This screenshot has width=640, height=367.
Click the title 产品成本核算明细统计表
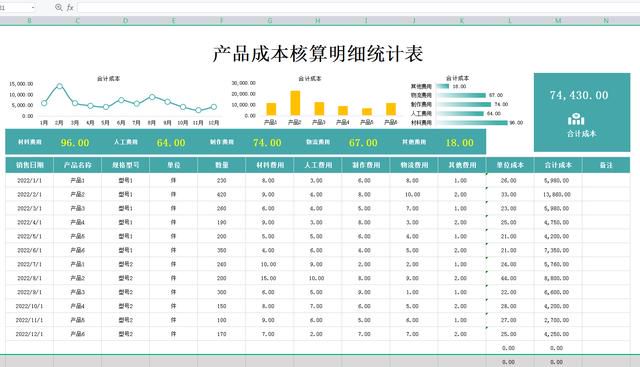(x=318, y=53)
